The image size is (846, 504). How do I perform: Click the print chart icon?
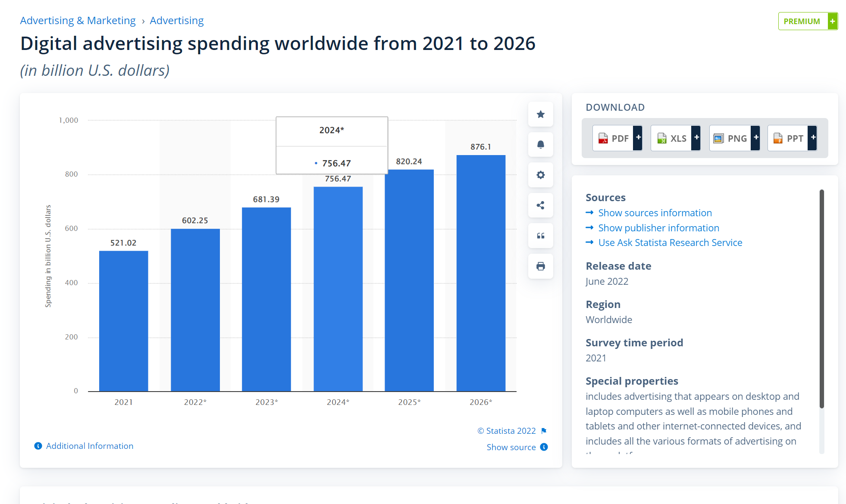540,266
